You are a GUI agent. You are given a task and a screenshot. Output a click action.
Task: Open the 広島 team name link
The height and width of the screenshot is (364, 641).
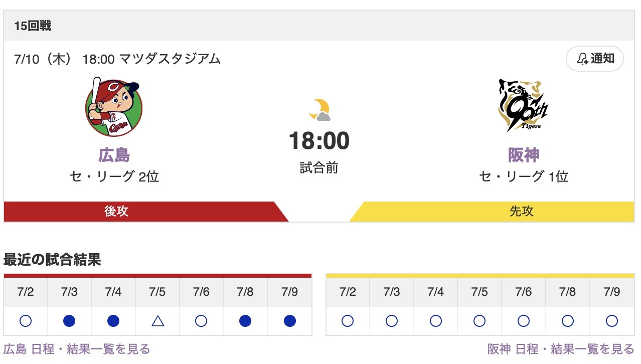click(x=114, y=155)
